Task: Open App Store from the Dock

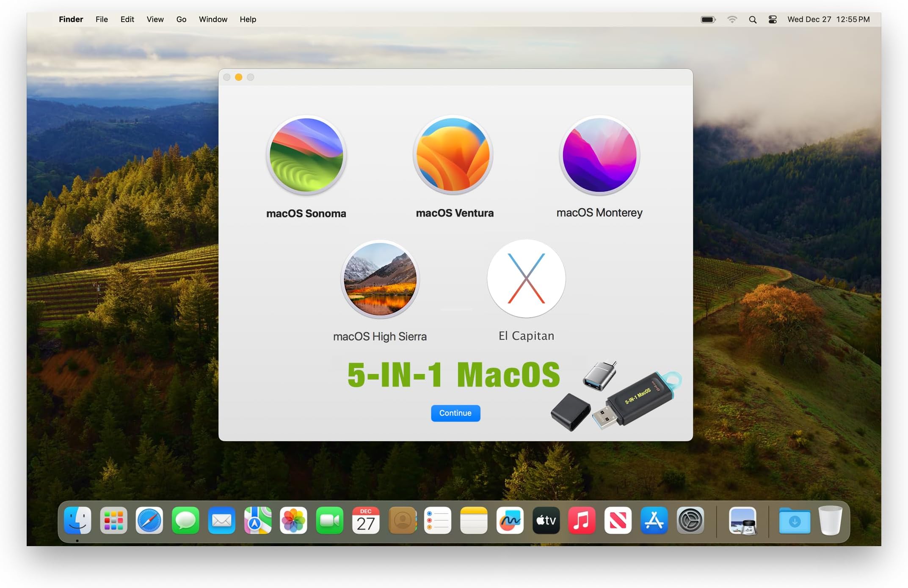Action: click(654, 520)
